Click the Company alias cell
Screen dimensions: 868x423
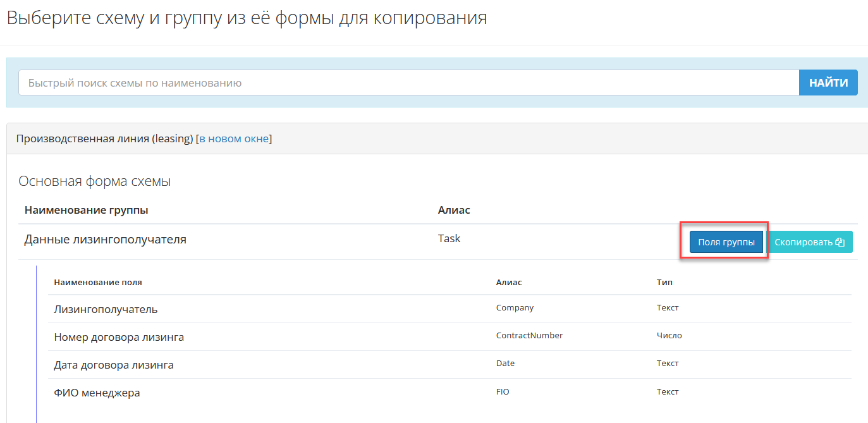click(515, 308)
